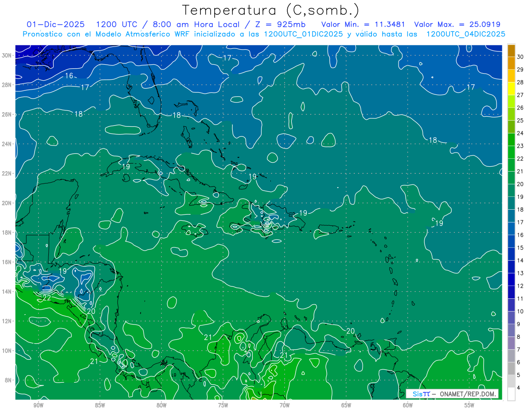
Task: Click the "Valor Min. = 11.3481" text
Action: (363, 24)
